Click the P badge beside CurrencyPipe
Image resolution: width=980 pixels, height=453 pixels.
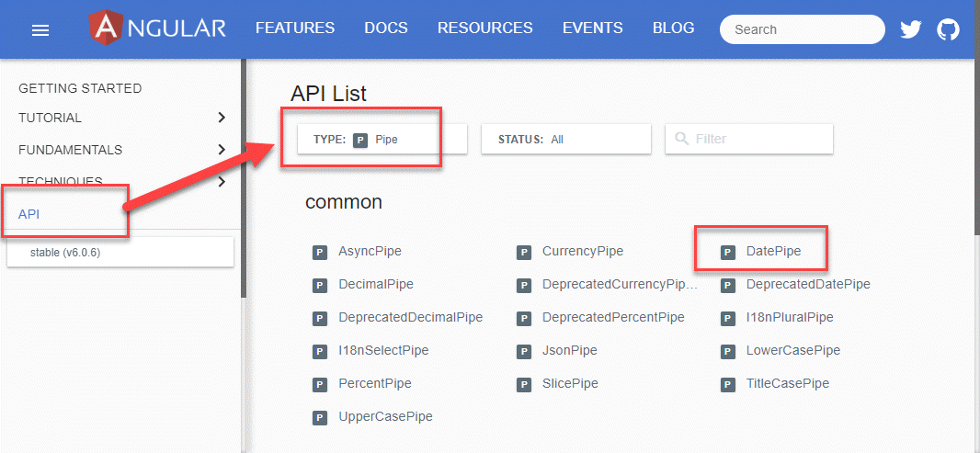pos(524,252)
